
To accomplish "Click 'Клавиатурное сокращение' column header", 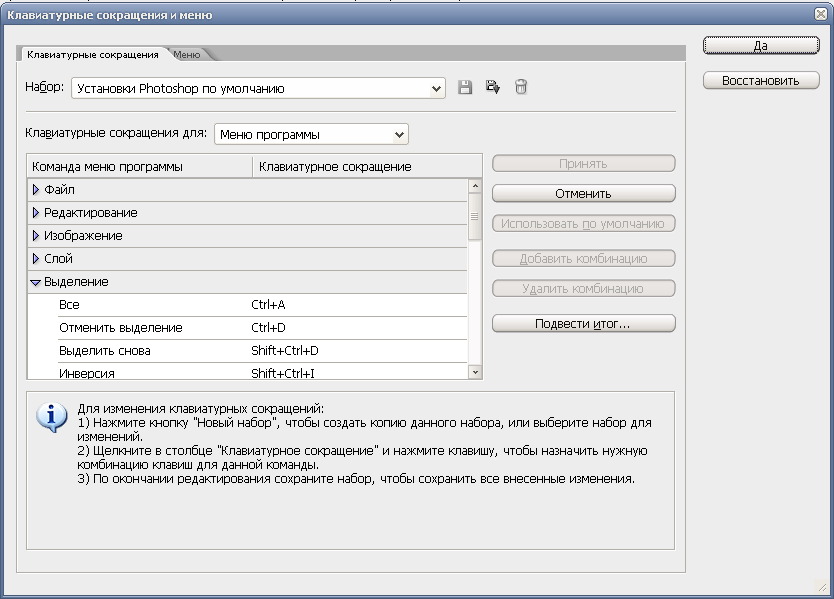I will coord(368,167).
